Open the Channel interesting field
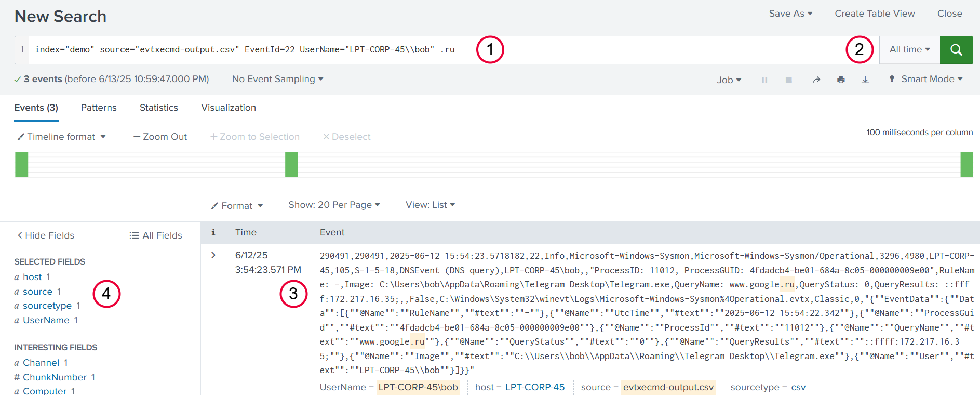The height and width of the screenshot is (395, 980). (x=41, y=363)
